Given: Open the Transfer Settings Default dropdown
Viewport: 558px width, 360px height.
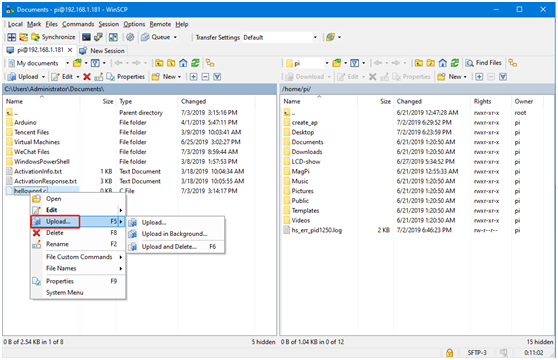Looking at the screenshot, I should click(280, 37).
